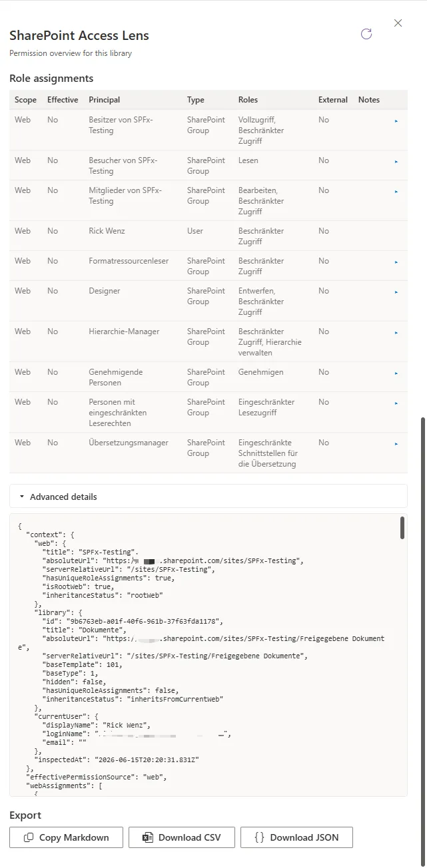
Task: Expand the Genehmigende Personen row
Action: 396,373
